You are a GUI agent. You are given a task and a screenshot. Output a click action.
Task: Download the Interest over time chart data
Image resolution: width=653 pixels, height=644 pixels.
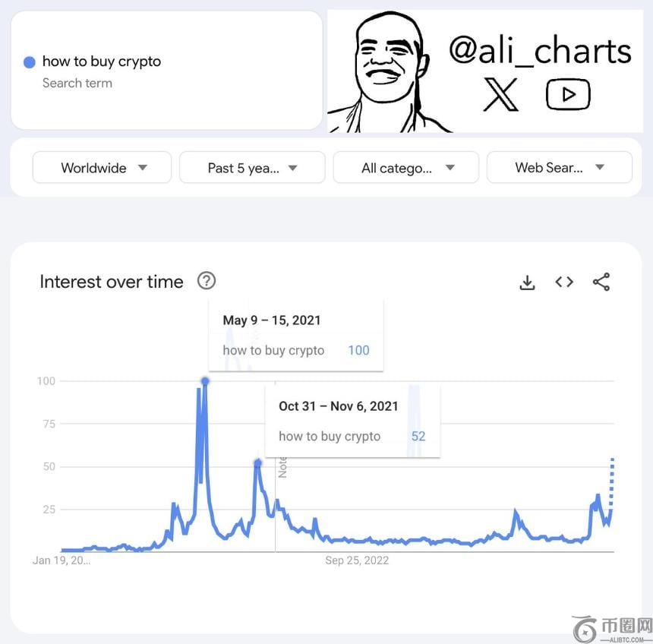(527, 283)
